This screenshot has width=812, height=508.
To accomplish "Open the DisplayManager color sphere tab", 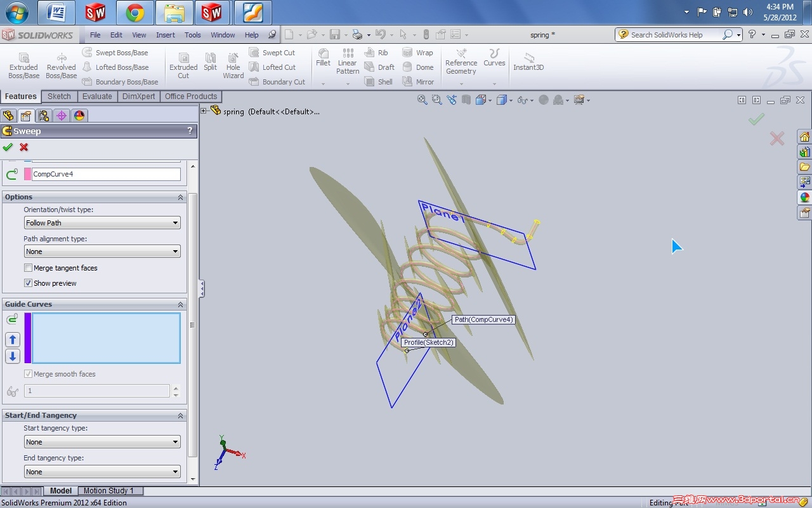I will [79, 116].
